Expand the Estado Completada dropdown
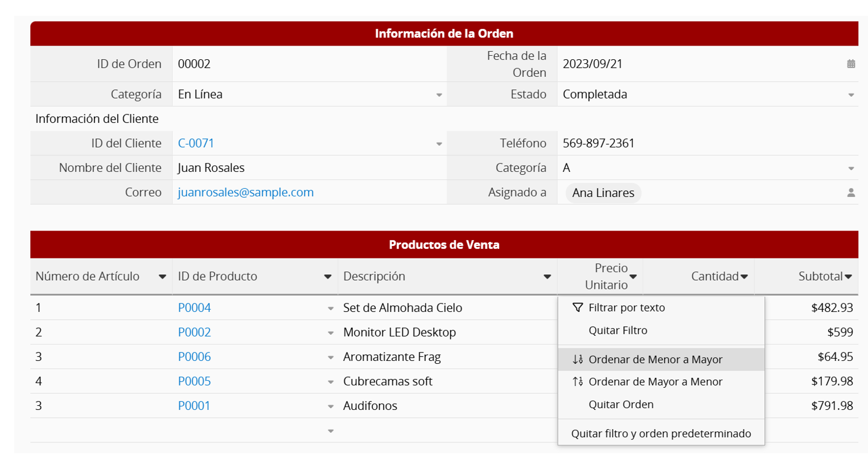868x460 pixels. tap(850, 95)
